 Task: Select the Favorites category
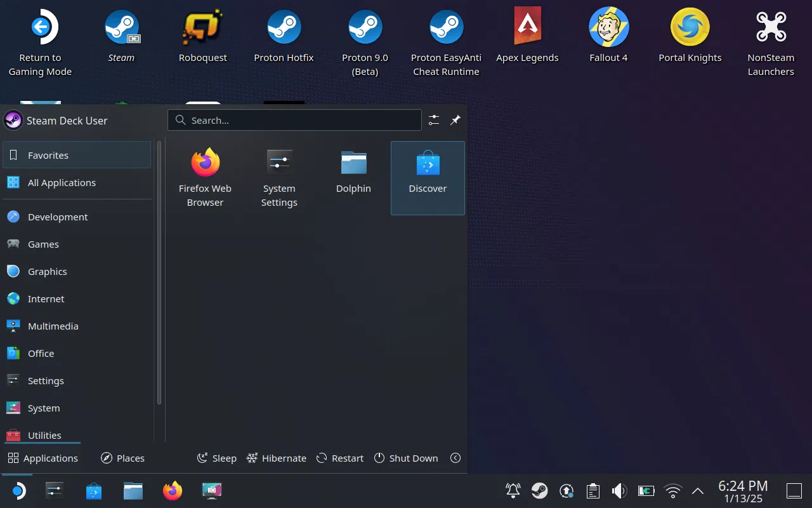pyautogui.click(x=77, y=155)
